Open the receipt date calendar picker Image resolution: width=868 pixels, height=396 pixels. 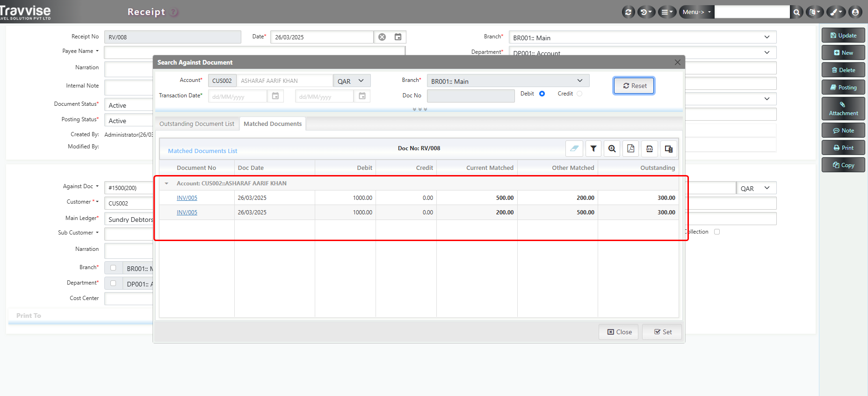click(x=398, y=37)
